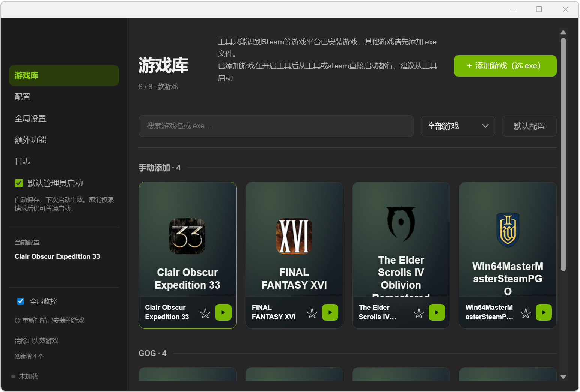
Task: Click the 刚新增 4 个 status text
Action: [x=29, y=356]
